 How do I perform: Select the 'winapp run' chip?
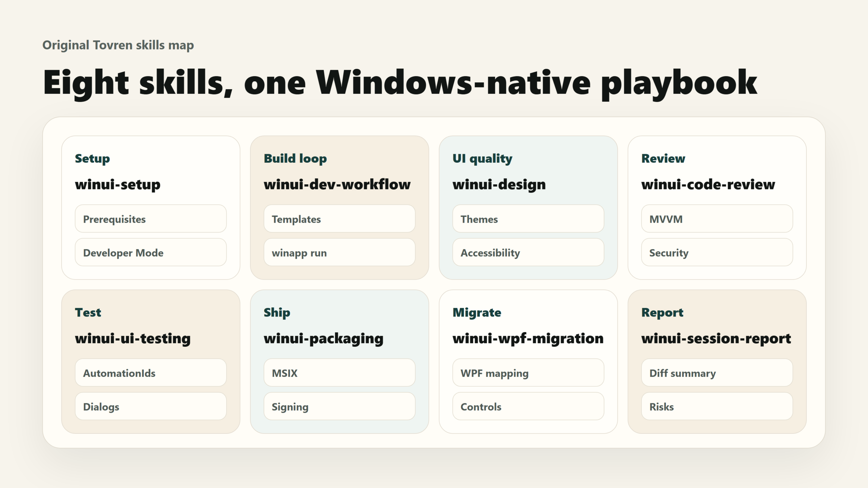[339, 252]
